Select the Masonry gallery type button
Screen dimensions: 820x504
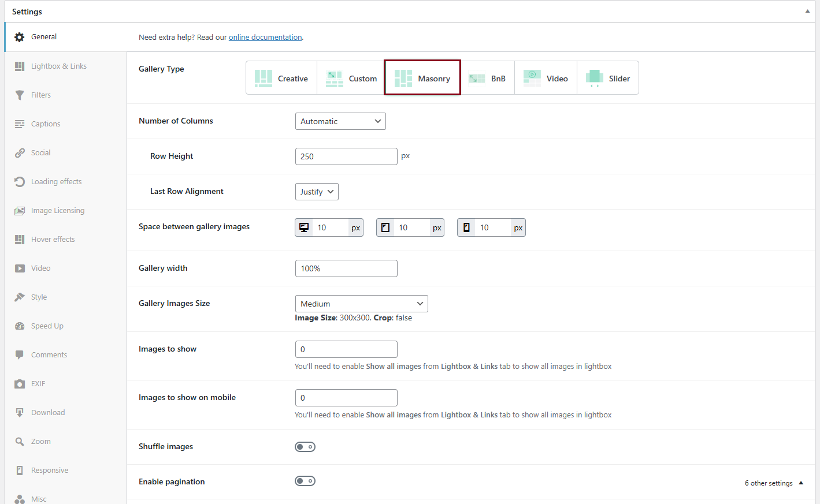[x=422, y=78]
